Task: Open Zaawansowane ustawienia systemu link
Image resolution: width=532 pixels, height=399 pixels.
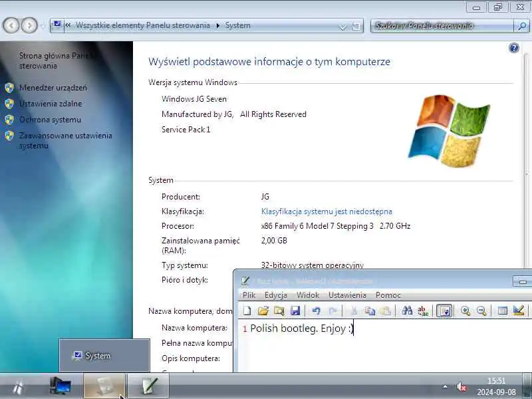Action: [65, 140]
